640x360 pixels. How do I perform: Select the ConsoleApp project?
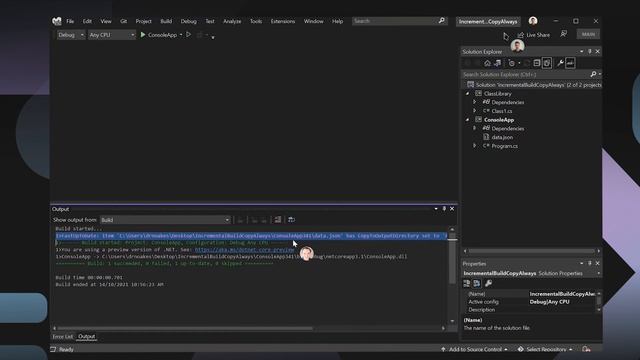tap(499, 120)
